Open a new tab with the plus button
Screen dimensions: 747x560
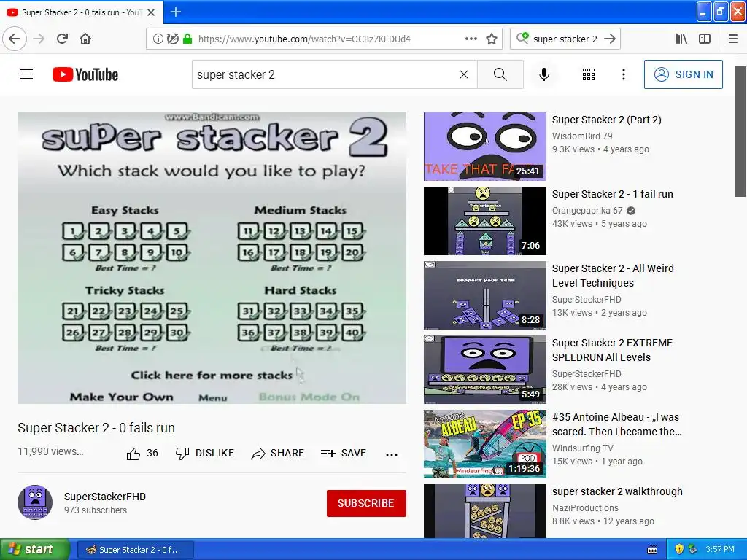coord(175,12)
